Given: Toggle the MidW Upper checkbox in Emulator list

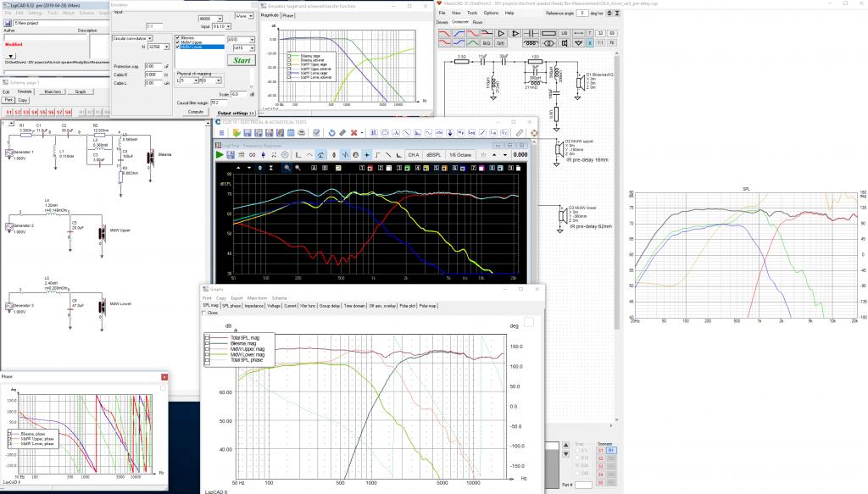Looking at the screenshot, I should tap(178, 42).
